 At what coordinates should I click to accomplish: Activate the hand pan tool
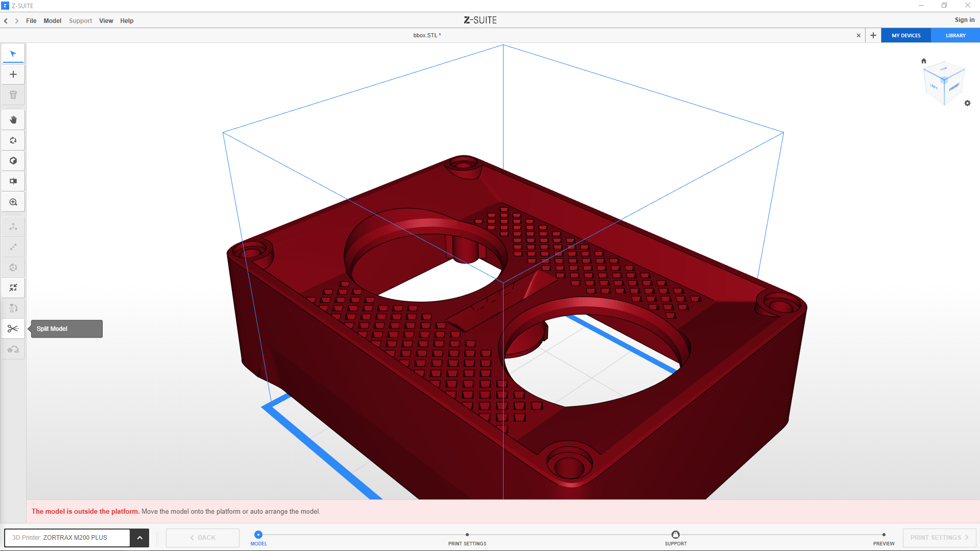(x=13, y=120)
